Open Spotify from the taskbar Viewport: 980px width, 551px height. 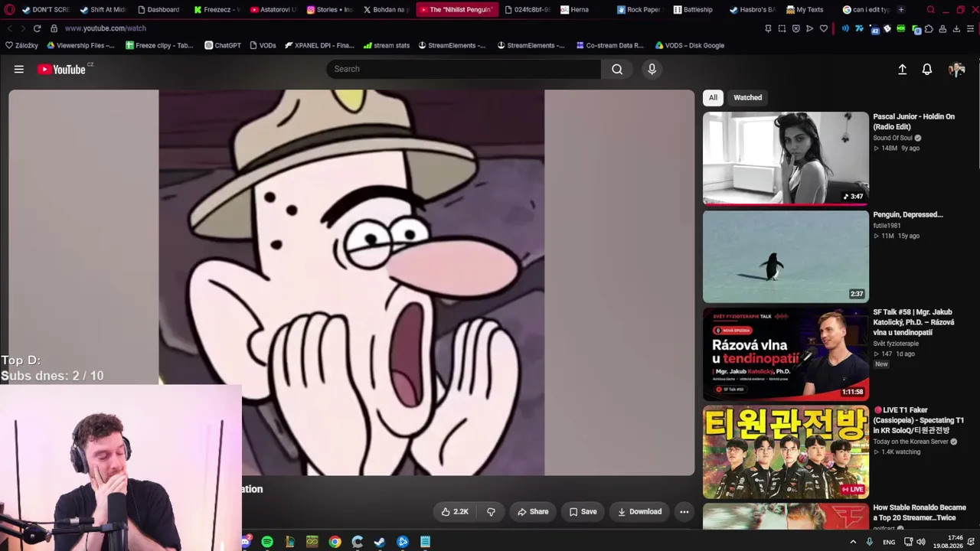point(267,542)
